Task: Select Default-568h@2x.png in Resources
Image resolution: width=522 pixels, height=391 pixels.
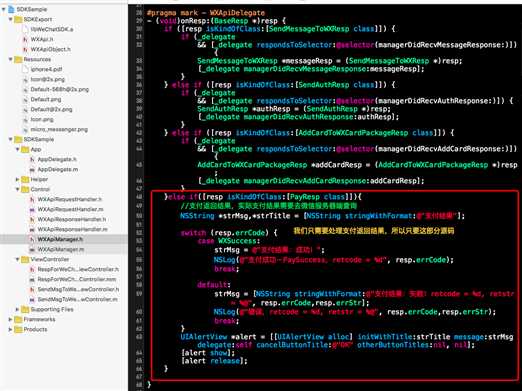Action: pyautogui.click(x=60, y=89)
